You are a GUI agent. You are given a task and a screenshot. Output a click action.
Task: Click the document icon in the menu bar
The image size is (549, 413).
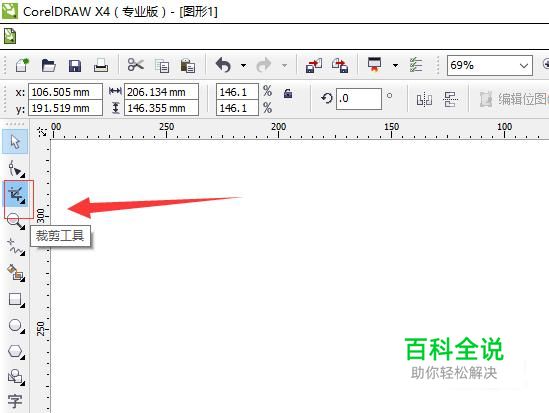click(10, 36)
